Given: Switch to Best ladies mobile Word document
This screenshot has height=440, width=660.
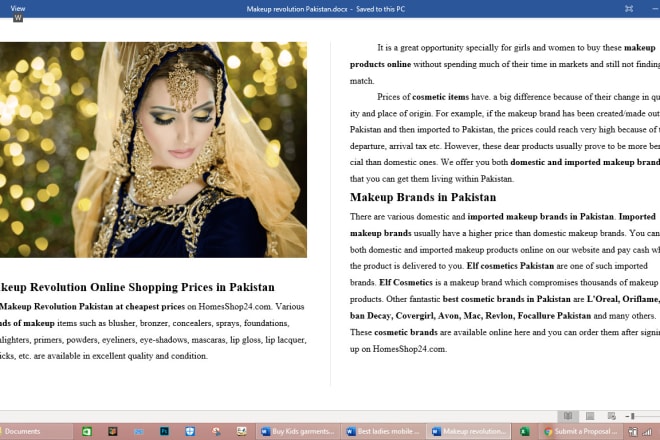Looking at the screenshot, I should coord(383,432).
